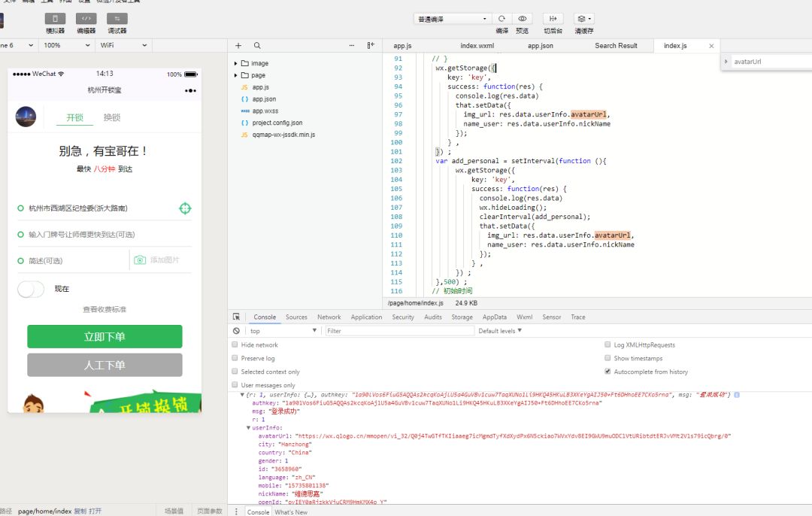The width and height of the screenshot is (812, 516).
Task: Open the AppData devtools tab
Action: (495, 317)
